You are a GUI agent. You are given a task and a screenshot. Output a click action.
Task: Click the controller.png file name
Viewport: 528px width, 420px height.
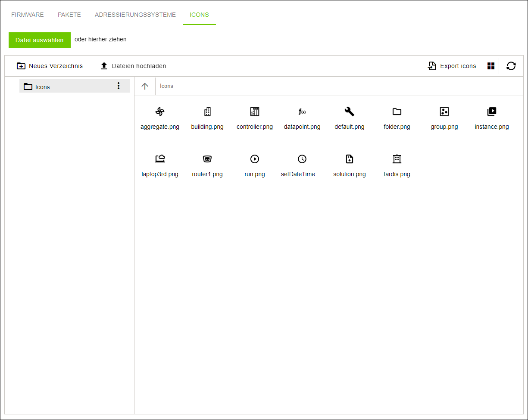pyautogui.click(x=255, y=127)
